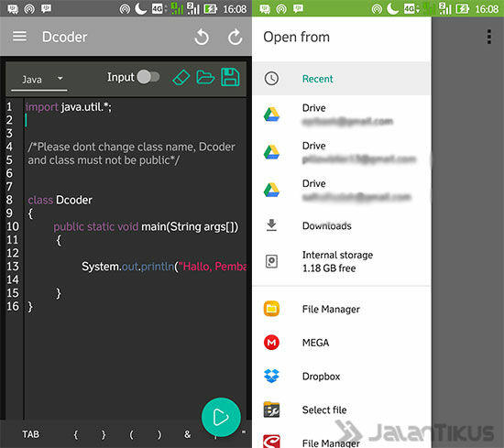Tap the 16:08 clock in right status bar

point(487,8)
